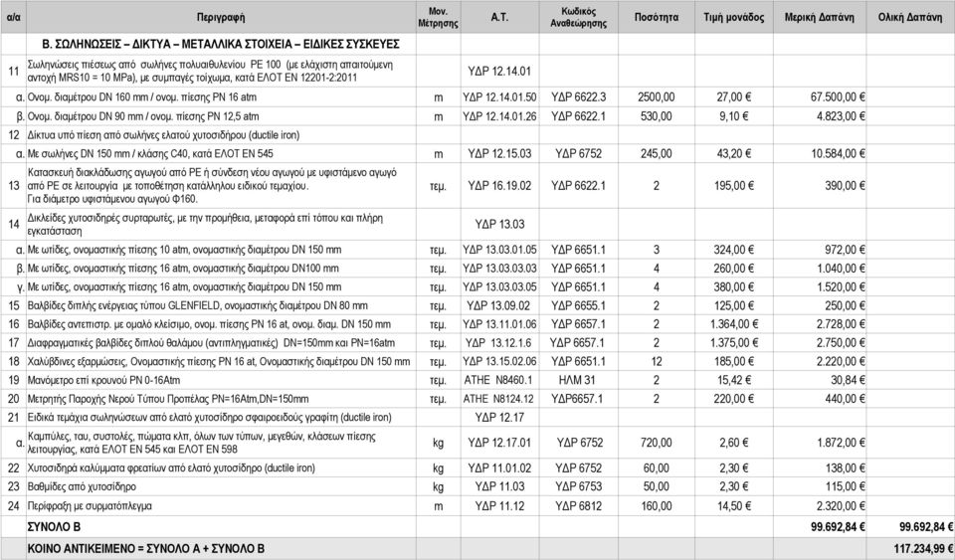Select the 'Μερική Δαπάνη' header cell
The image size is (955, 560).
819,17
